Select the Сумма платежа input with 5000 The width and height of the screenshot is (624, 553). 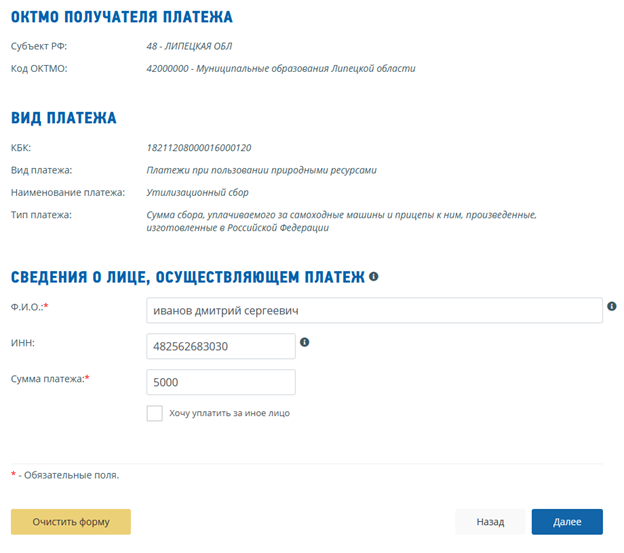point(221,382)
